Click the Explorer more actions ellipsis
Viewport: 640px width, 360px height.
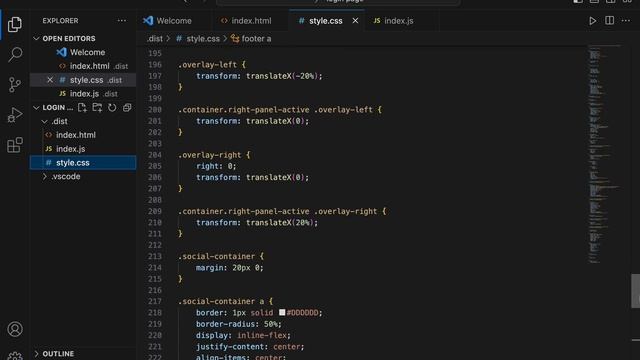click(x=122, y=20)
